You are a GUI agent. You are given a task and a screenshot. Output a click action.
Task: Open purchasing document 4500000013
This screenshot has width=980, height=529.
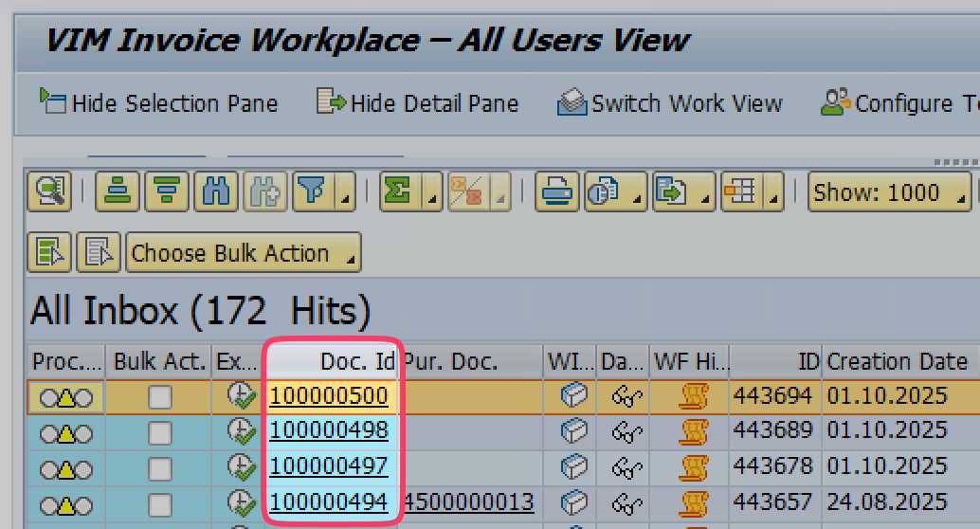click(x=469, y=502)
